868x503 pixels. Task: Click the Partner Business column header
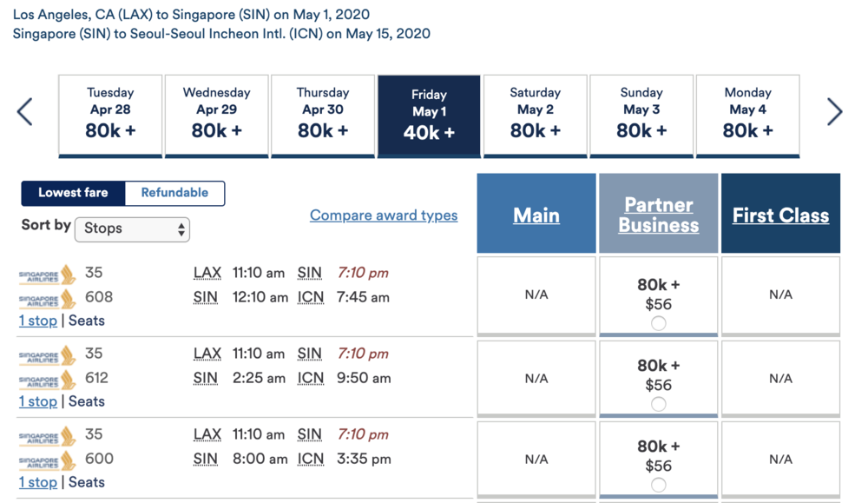(658, 215)
